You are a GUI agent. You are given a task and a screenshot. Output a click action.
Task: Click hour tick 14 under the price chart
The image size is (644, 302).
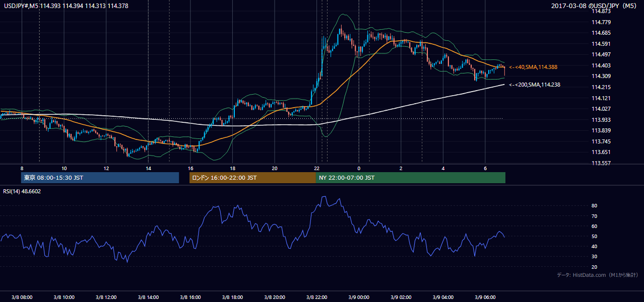148,168
